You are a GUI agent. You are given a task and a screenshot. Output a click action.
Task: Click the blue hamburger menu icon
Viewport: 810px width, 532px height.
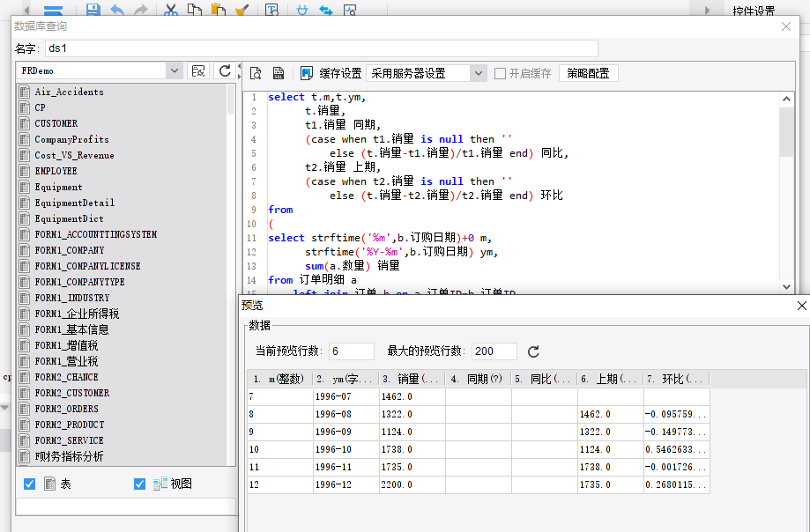click(x=53, y=10)
